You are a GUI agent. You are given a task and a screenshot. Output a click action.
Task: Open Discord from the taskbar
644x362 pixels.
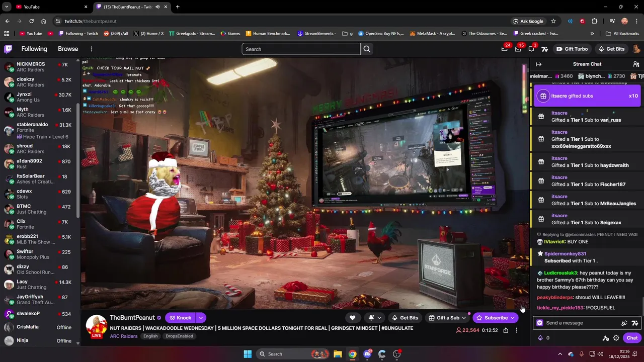(367, 354)
